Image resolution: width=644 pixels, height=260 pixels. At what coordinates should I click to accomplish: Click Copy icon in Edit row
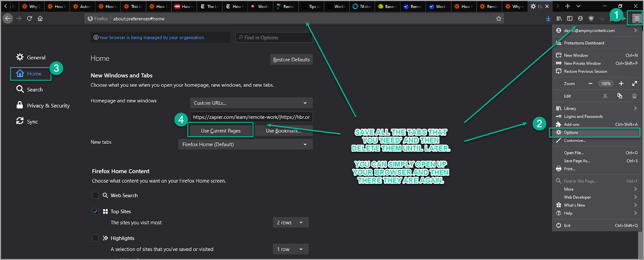coord(620,96)
